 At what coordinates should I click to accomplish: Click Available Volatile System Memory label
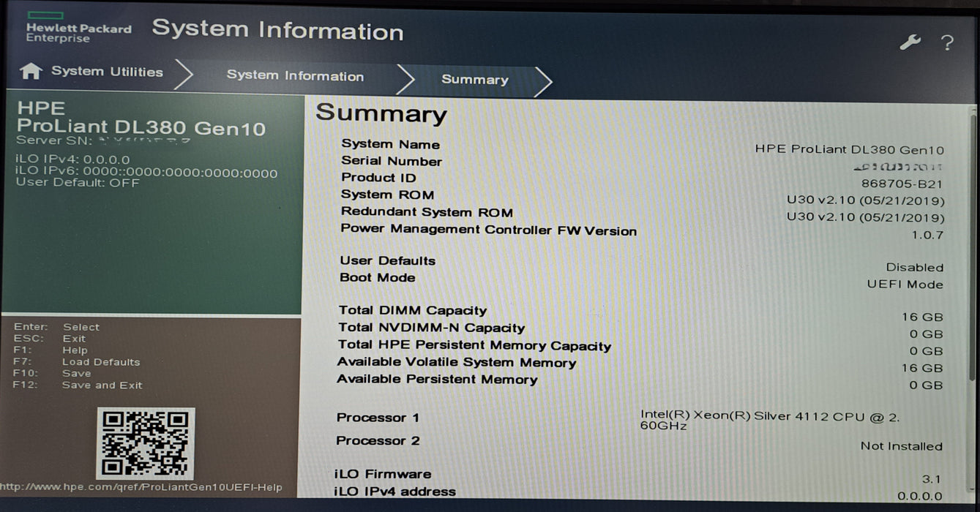456,362
